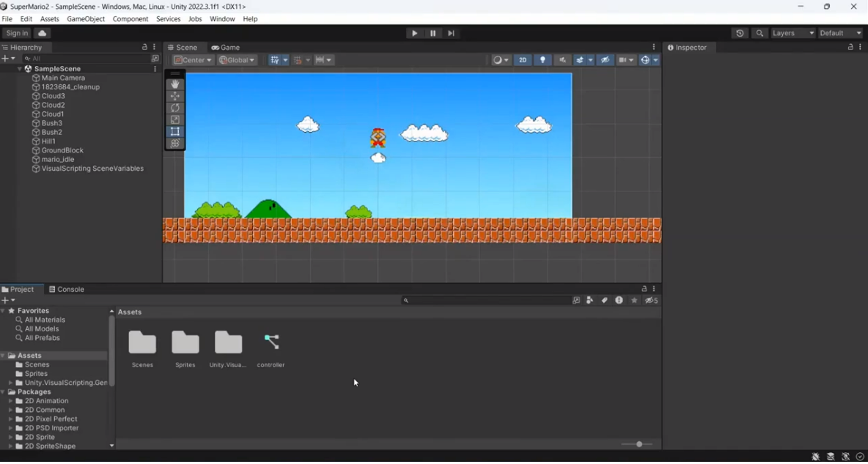Pause the game playback

[x=433, y=33]
